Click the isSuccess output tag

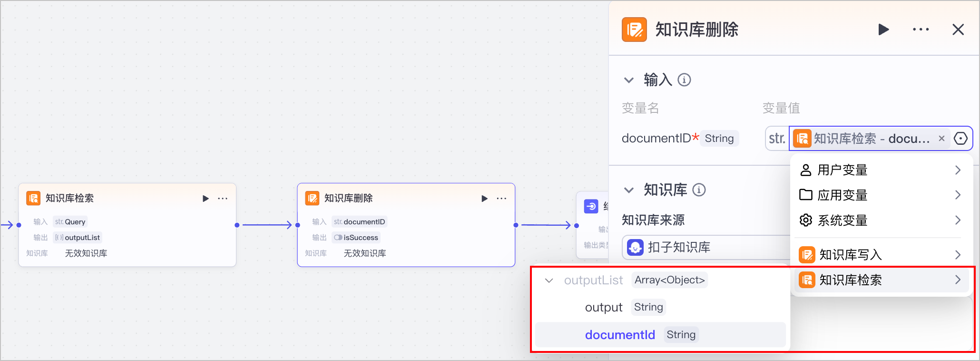(x=356, y=238)
